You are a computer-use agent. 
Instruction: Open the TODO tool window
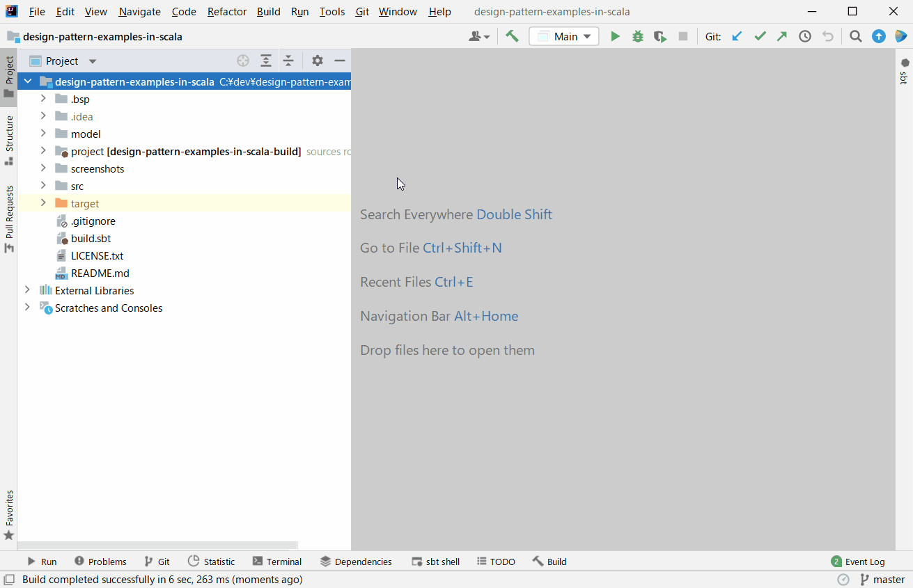click(x=496, y=562)
